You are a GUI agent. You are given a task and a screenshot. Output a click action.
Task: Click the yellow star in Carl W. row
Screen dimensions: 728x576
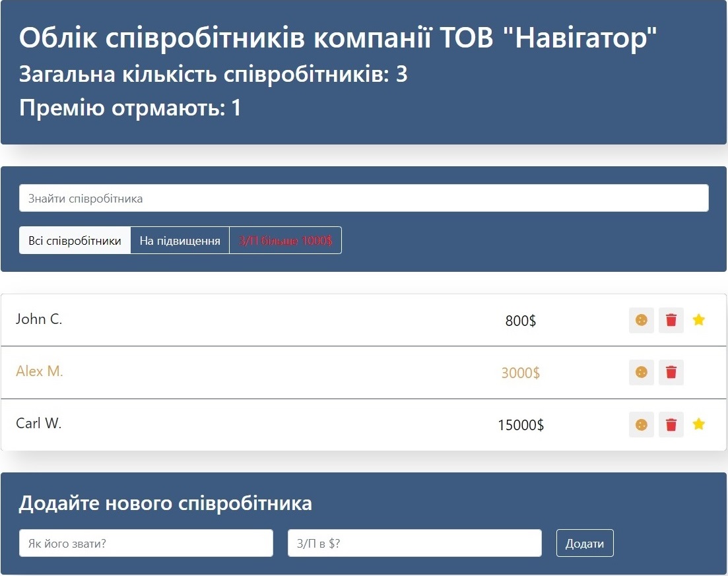point(698,424)
